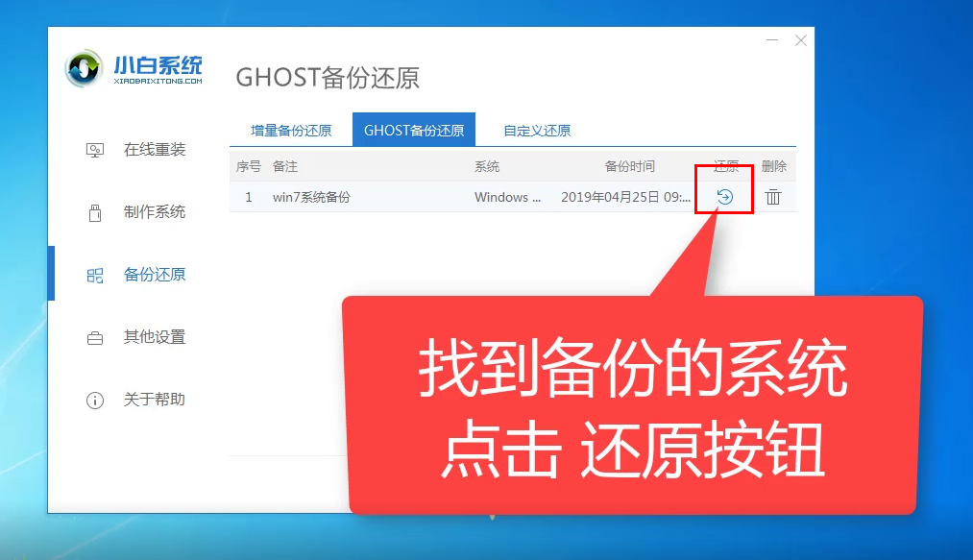973x560 pixels.
Task: Open 其他设置 via its toolbox icon
Action: coord(95,337)
